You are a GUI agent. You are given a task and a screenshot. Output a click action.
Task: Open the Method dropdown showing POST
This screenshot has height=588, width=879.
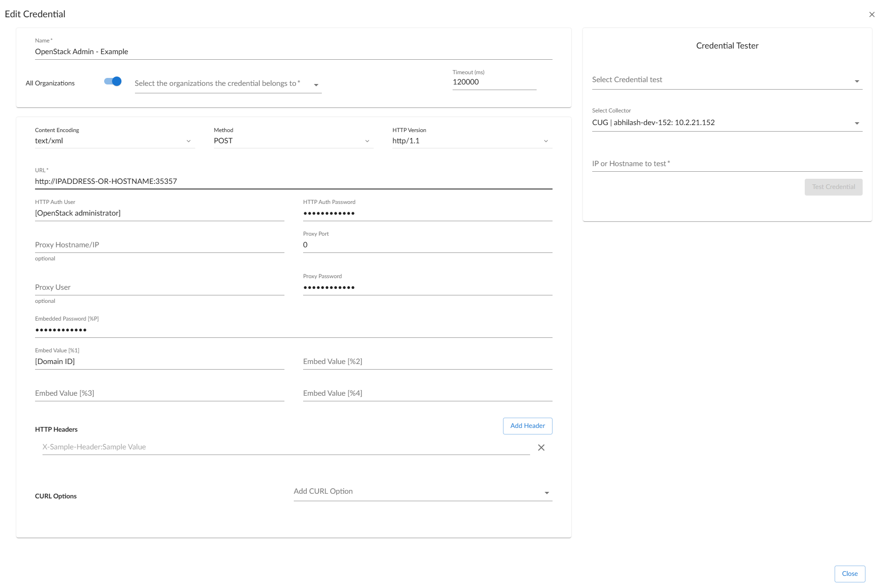(293, 141)
